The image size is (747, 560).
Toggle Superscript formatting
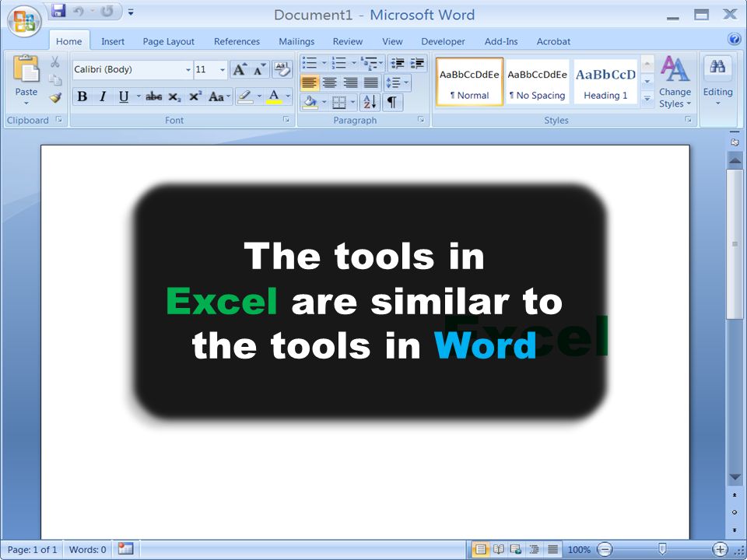195,96
